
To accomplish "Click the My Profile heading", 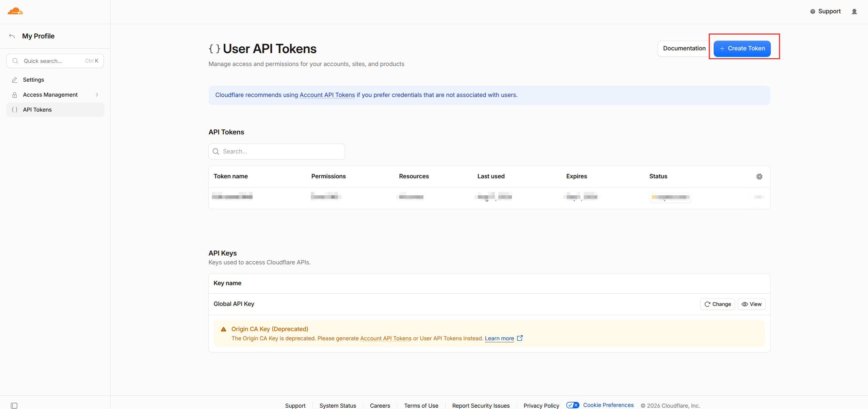I will tap(38, 36).
